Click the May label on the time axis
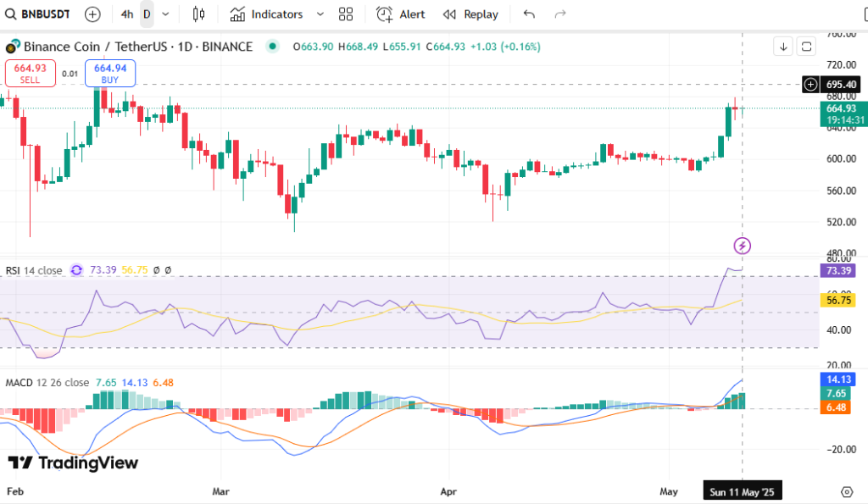Image resolution: width=868 pixels, height=504 pixels. click(x=669, y=492)
